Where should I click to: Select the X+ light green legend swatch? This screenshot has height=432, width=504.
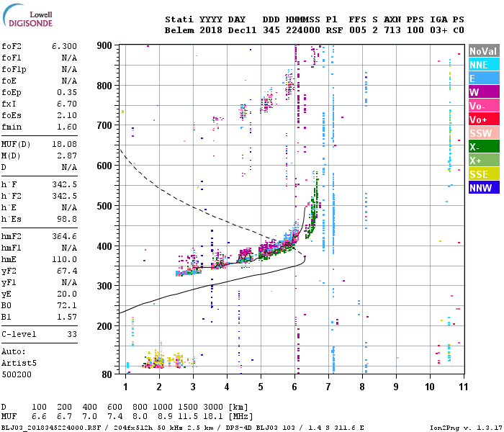[x=484, y=161]
